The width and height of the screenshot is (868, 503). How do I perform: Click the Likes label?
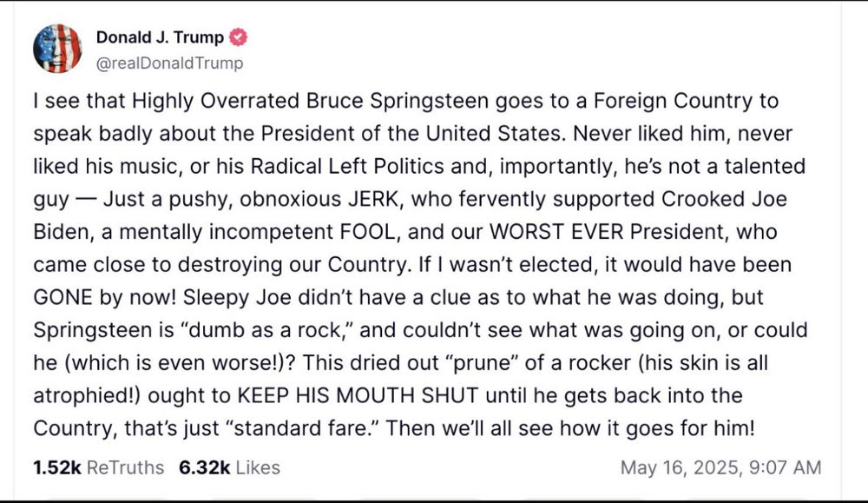point(258,467)
